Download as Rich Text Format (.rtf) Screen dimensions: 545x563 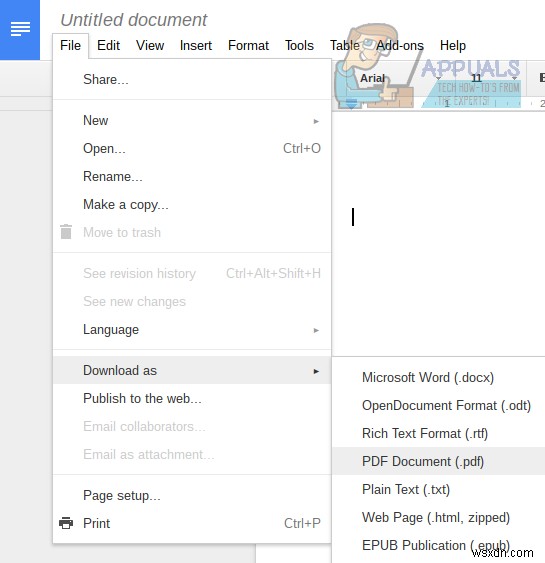(438, 433)
